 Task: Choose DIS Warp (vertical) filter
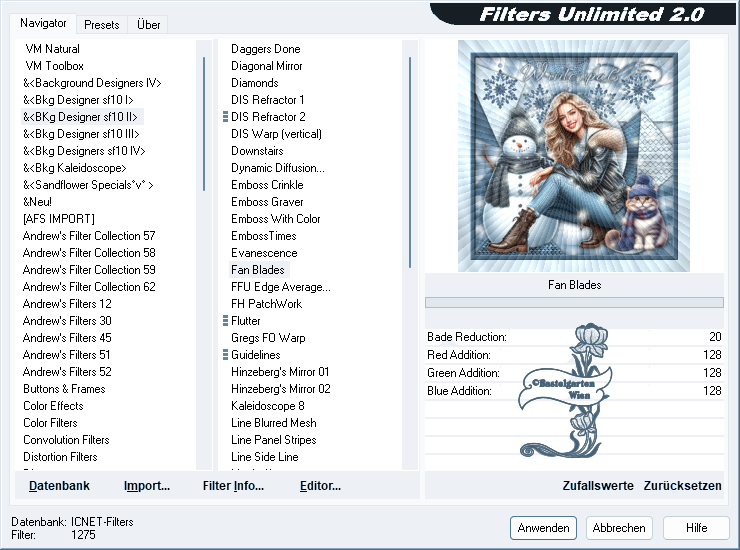click(x=277, y=134)
